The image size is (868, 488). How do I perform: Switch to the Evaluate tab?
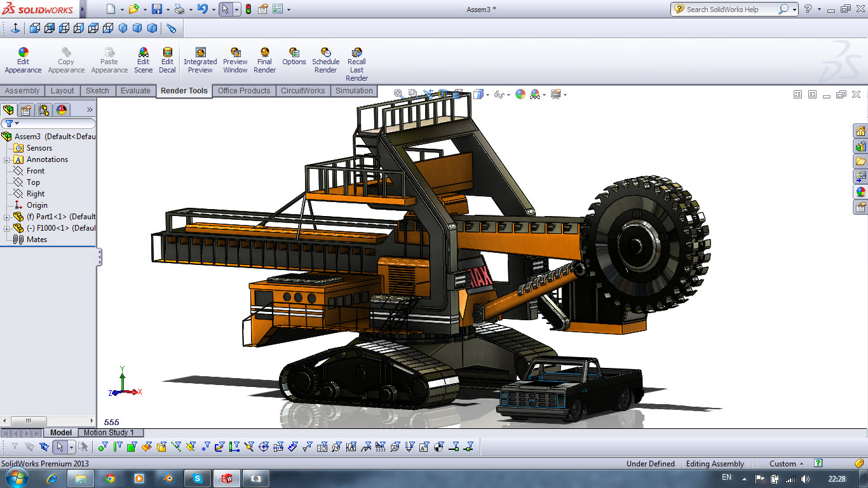click(x=135, y=91)
